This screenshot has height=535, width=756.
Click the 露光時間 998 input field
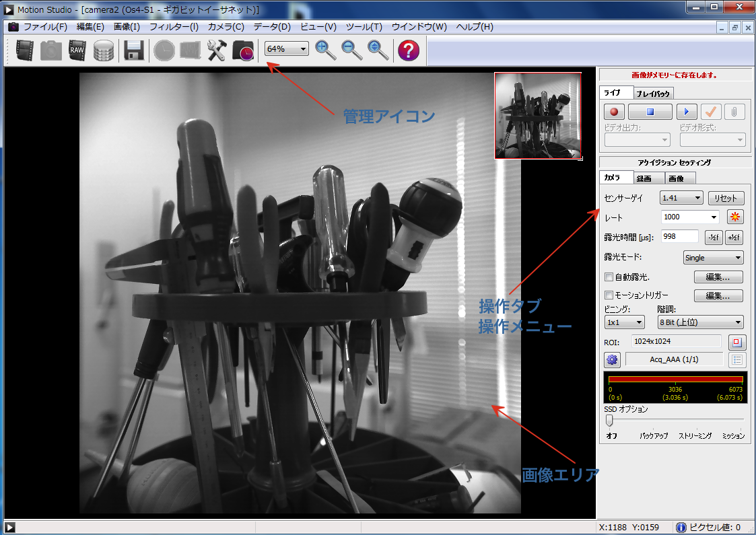pyautogui.click(x=680, y=237)
